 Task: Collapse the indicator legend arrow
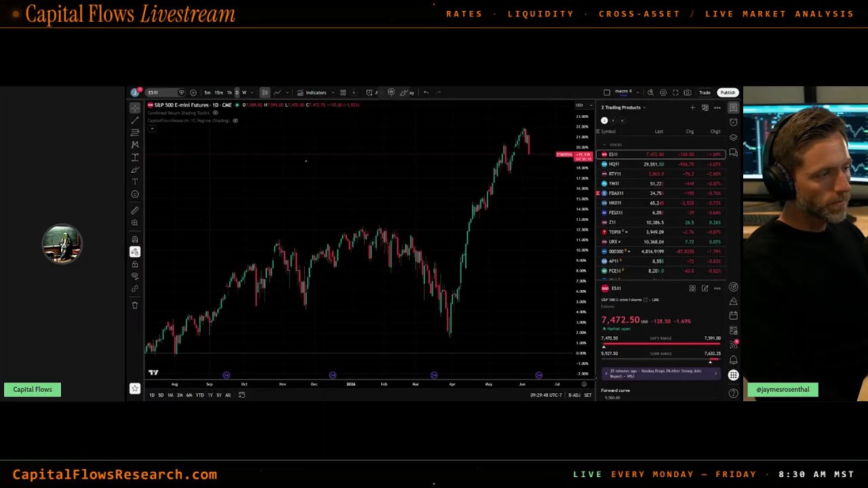[152, 129]
